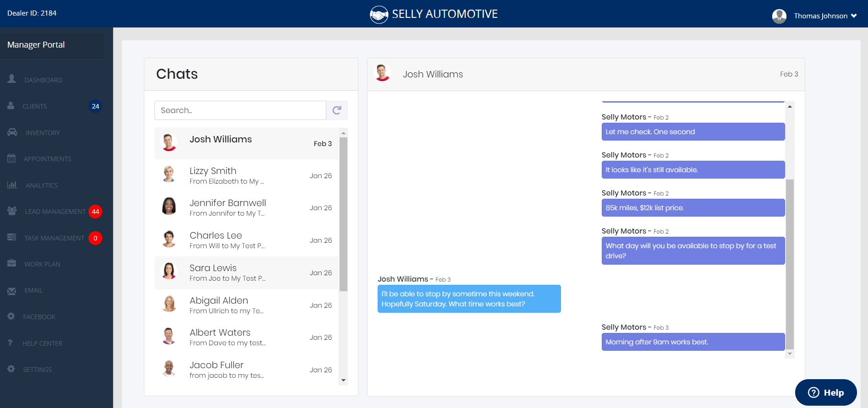
Task: Go to Inventory section
Action: pyautogui.click(x=43, y=133)
